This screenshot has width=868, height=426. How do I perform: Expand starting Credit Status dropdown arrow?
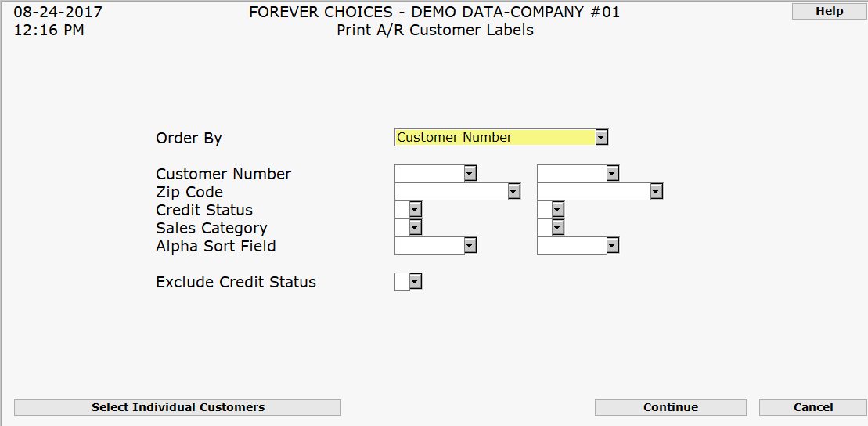(415, 209)
